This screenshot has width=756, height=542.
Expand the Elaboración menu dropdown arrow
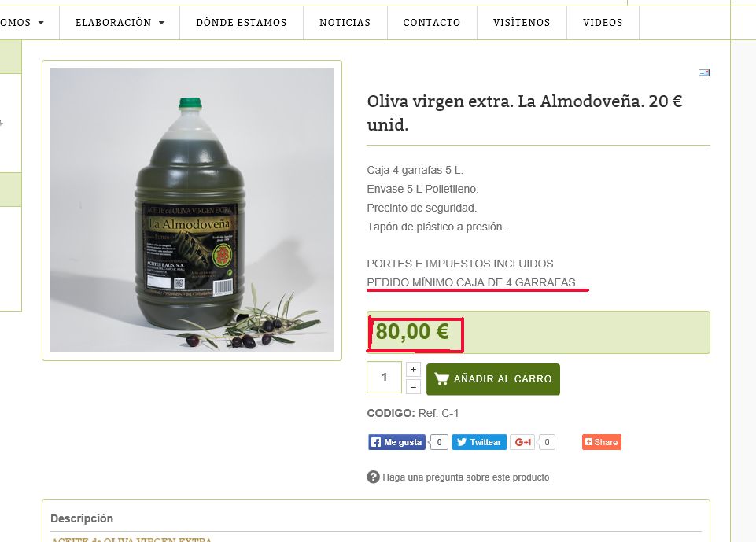[x=161, y=23]
